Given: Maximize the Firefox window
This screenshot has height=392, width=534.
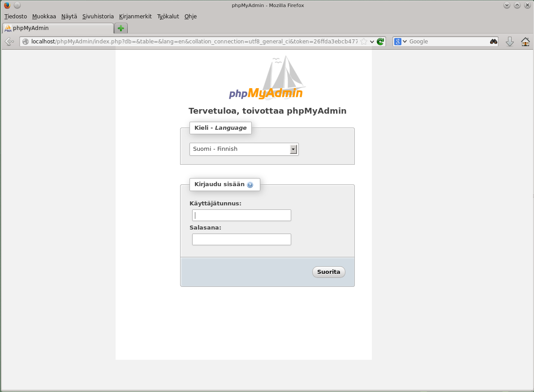Looking at the screenshot, I should coord(517,5).
